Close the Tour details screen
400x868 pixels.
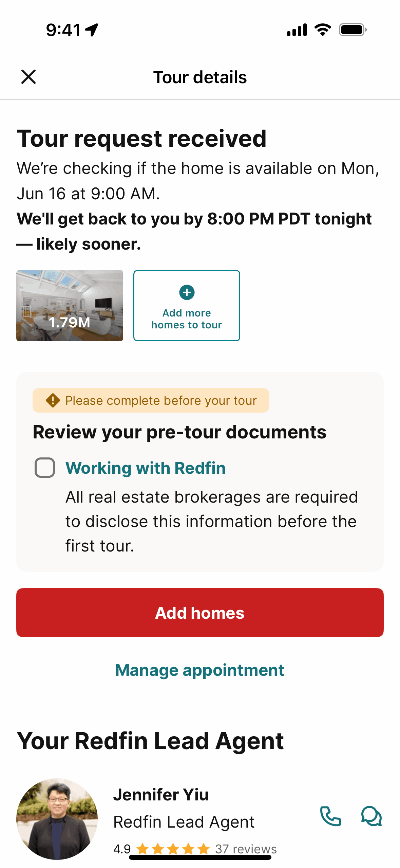[28, 77]
